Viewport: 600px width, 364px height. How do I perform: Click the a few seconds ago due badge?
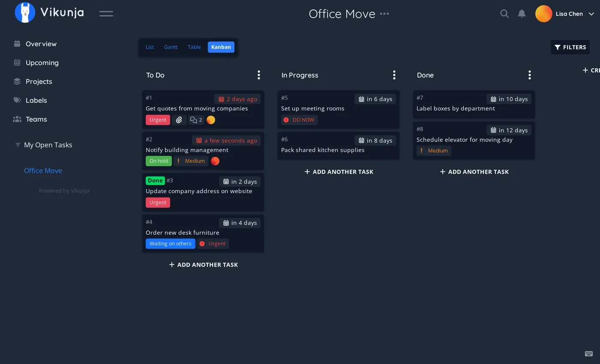click(x=226, y=140)
